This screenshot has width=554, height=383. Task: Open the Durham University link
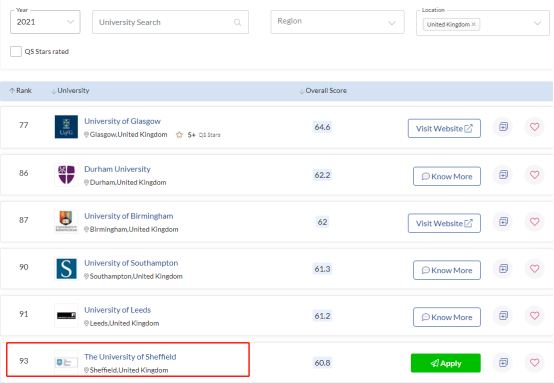[x=117, y=169]
